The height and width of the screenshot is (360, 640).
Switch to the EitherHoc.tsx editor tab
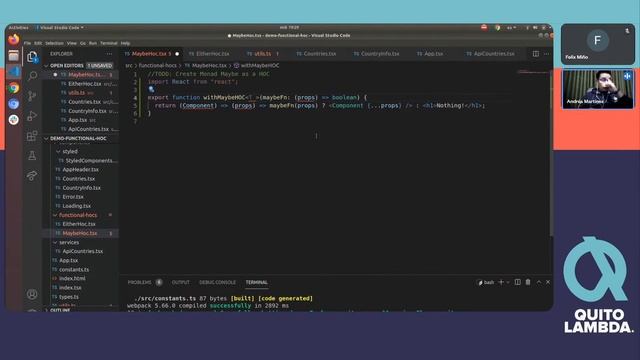tap(209, 54)
